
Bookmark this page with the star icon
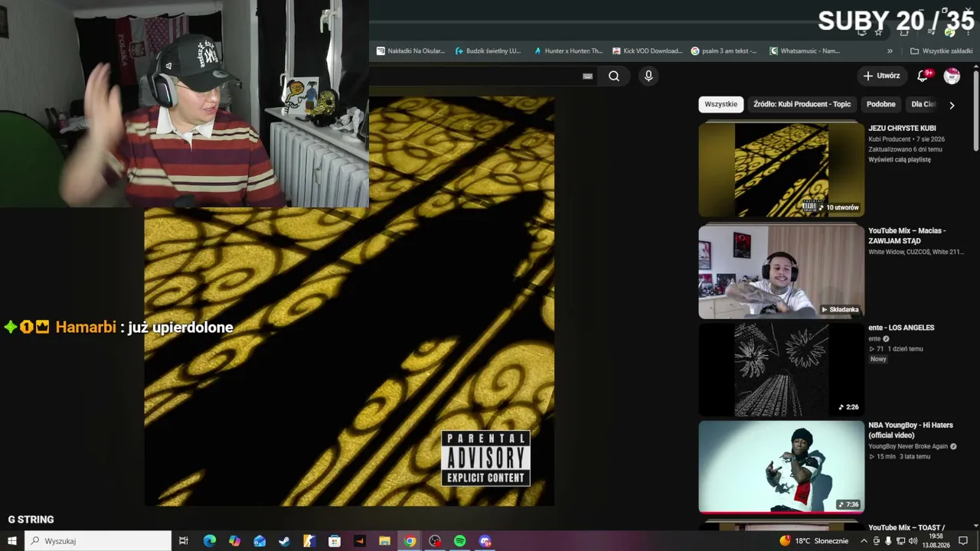(878, 32)
